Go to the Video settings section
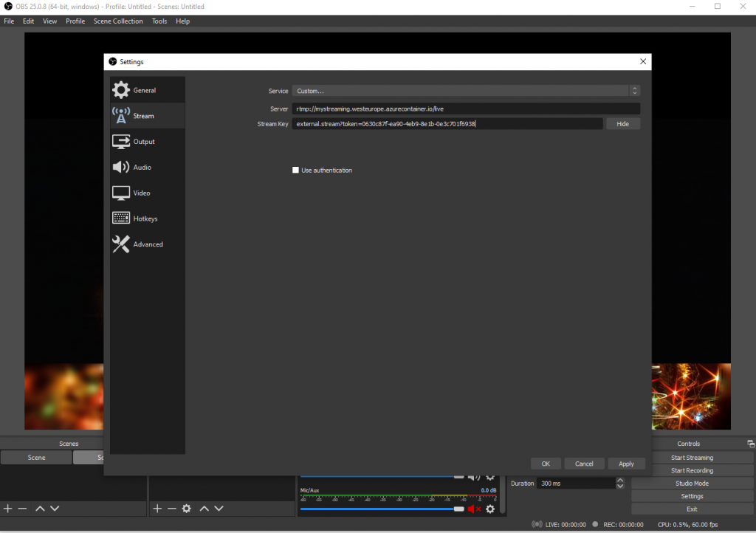 pos(141,193)
